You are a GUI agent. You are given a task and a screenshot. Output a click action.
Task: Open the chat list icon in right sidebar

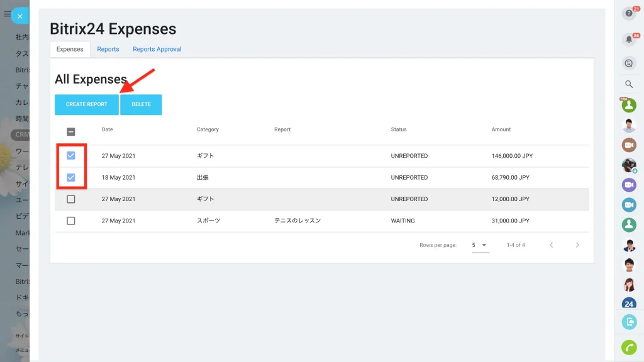tap(629, 63)
